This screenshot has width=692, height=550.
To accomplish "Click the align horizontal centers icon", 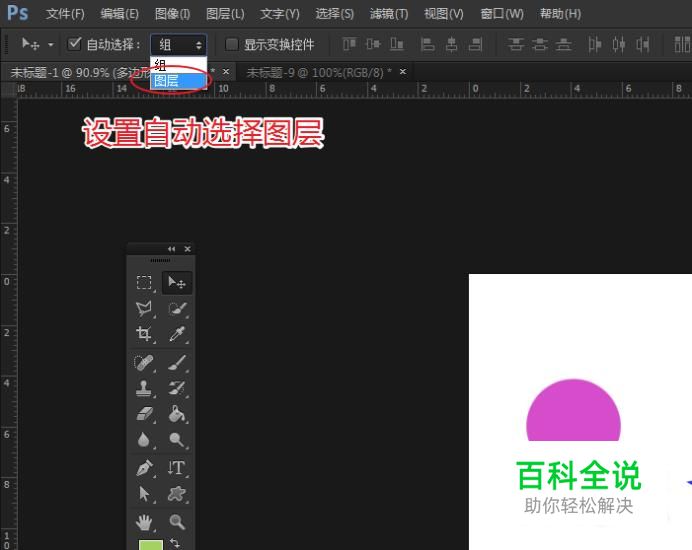I will click(x=451, y=44).
